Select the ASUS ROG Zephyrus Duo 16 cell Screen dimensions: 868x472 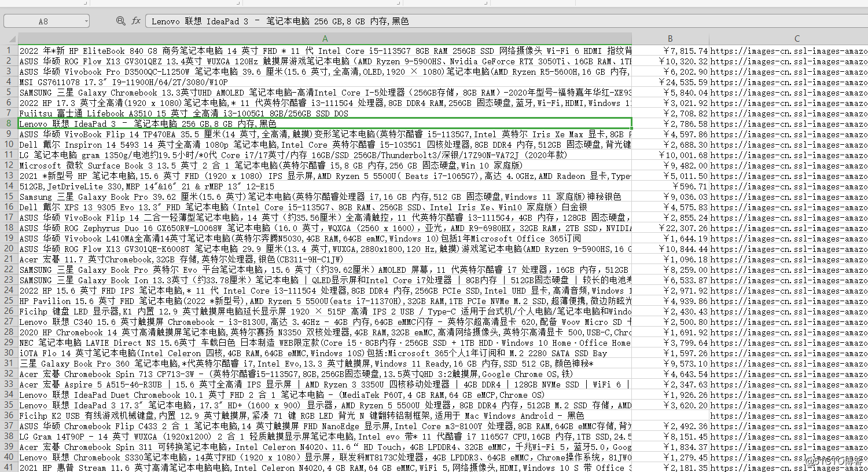click(325, 228)
